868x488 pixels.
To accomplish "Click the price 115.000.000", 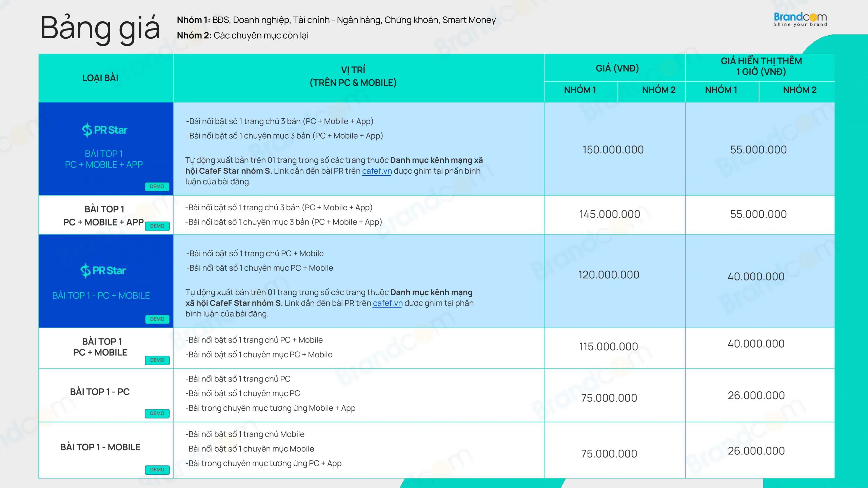I will point(608,347).
